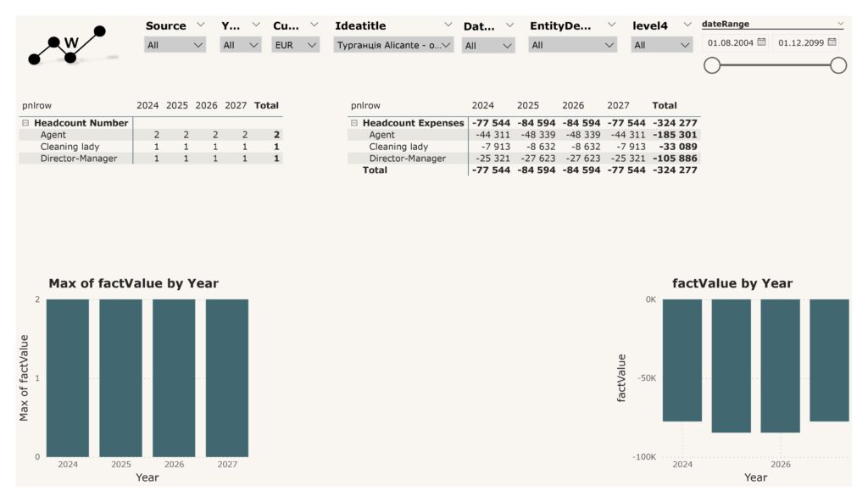Open the level4 dropdown showing All

tap(661, 45)
